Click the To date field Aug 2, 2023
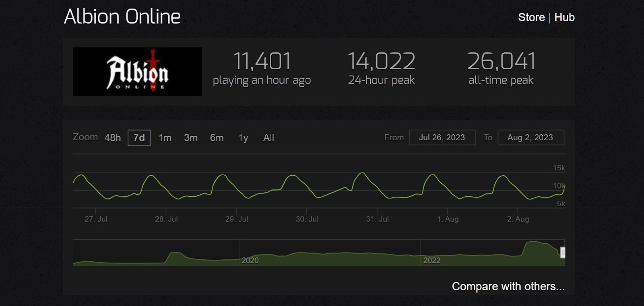Screen dimensions: 644x306 pyautogui.click(x=531, y=138)
